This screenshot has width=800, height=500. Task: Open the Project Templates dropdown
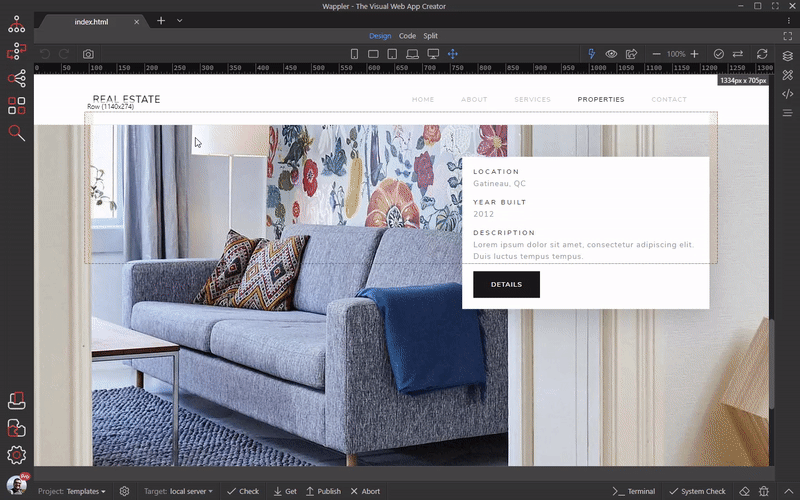pos(71,491)
